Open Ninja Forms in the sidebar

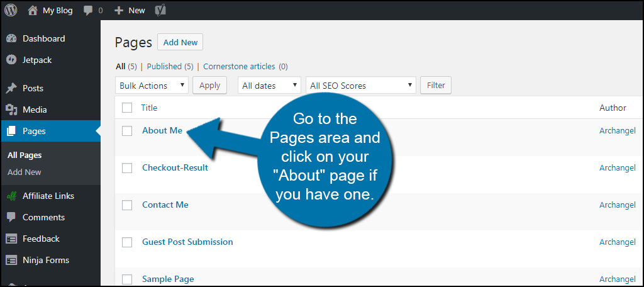(x=46, y=261)
